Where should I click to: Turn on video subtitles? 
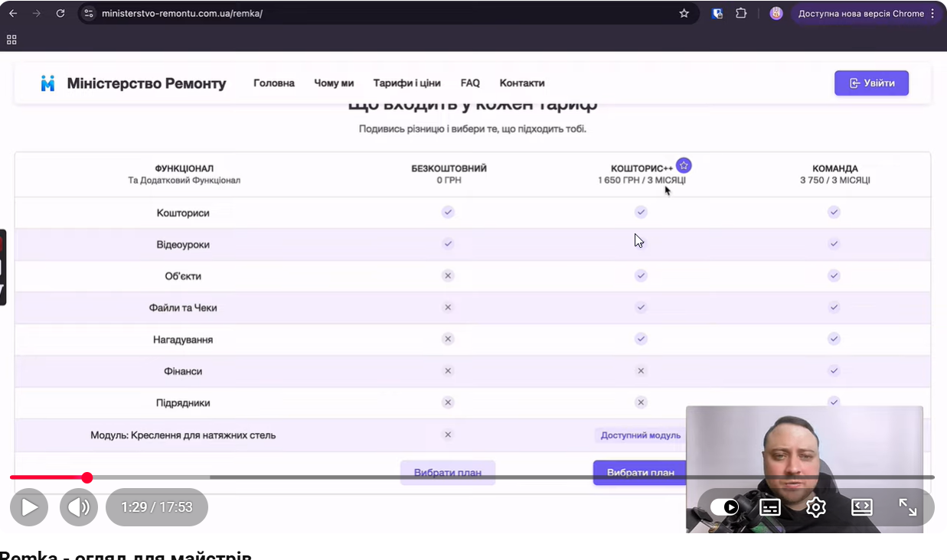click(770, 507)
